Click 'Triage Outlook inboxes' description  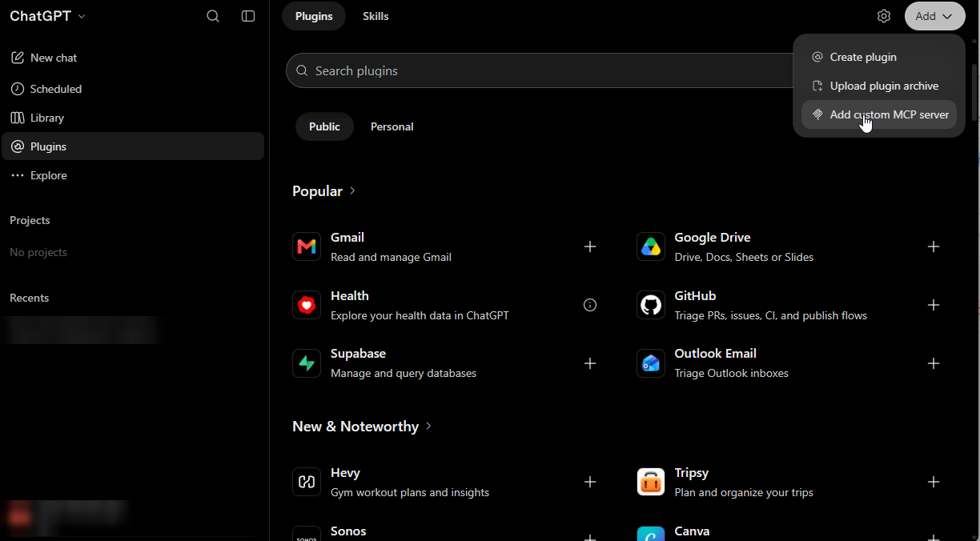(732, 373)
